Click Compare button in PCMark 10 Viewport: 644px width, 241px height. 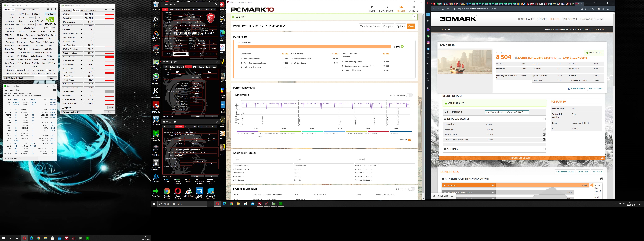(388, 26)
